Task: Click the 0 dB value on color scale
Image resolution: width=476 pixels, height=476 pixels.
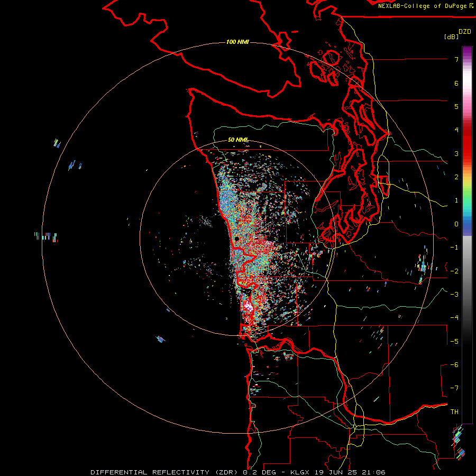Action: point(456,224)
